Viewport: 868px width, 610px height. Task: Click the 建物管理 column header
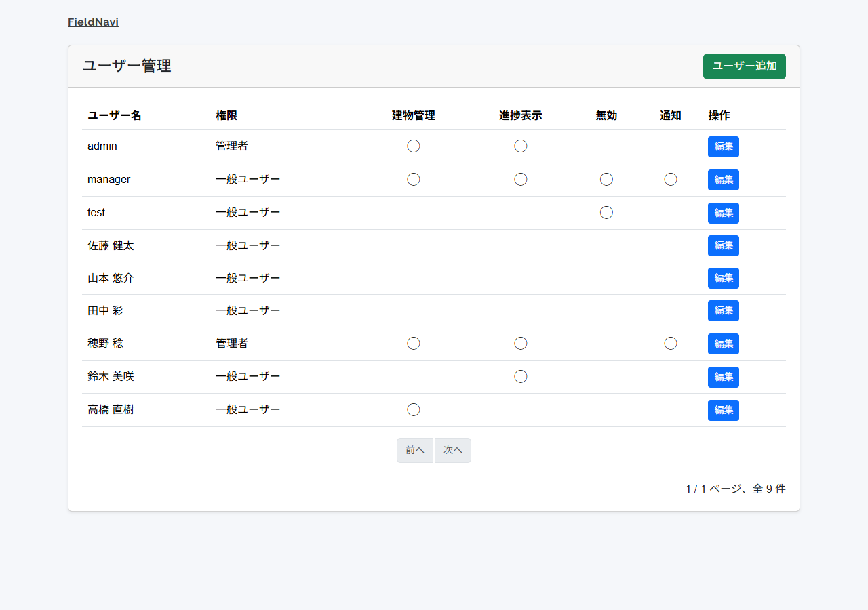[x=414, y=115]
